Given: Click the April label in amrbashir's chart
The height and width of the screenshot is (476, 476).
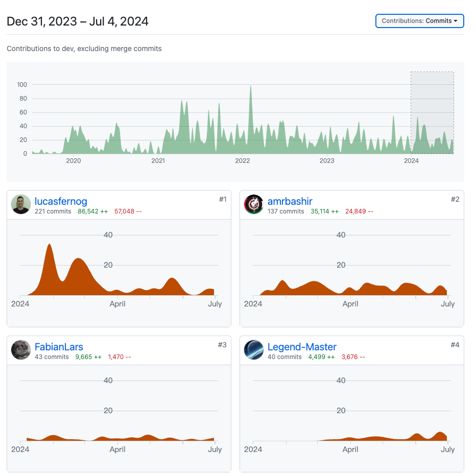Looking at the screenshot, I should pyautogui.click(x=350, y=304).
